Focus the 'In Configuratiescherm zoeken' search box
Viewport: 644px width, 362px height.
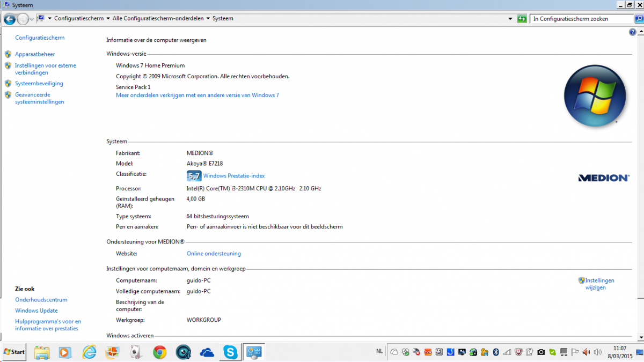point(582,19)
